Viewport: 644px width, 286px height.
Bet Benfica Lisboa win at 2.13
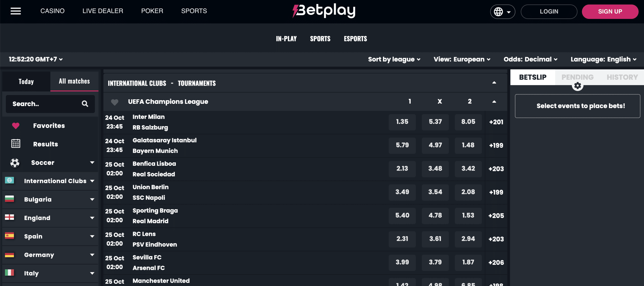coord(402,169)
